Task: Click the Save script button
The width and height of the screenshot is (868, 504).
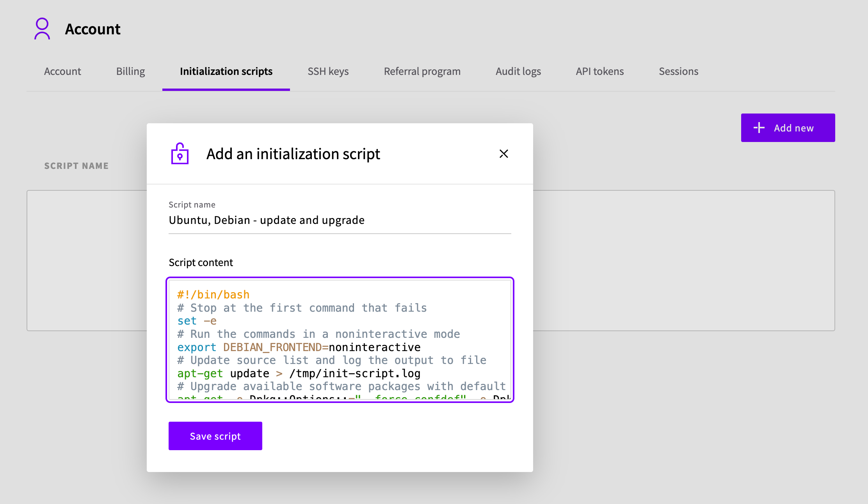Action: (x=215, y=436)
